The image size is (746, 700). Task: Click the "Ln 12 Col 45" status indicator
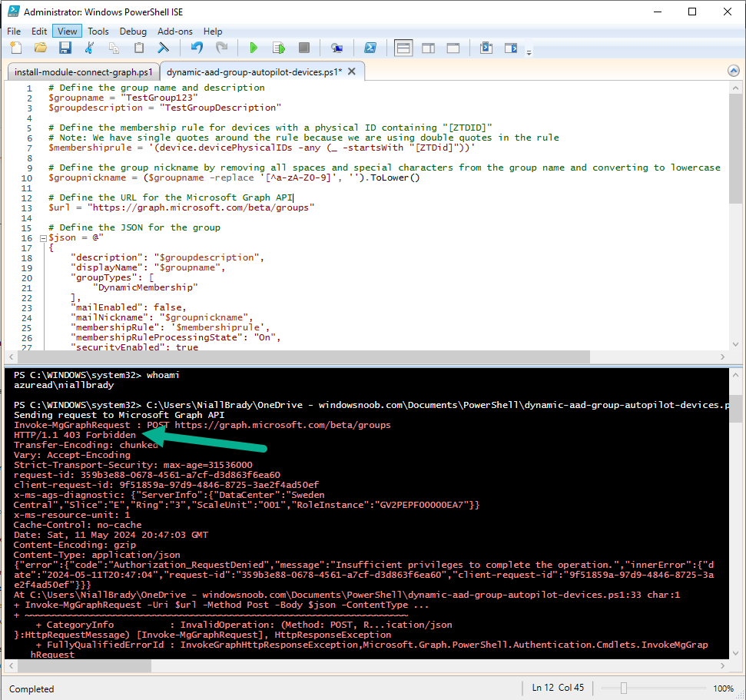click(558, 688)
